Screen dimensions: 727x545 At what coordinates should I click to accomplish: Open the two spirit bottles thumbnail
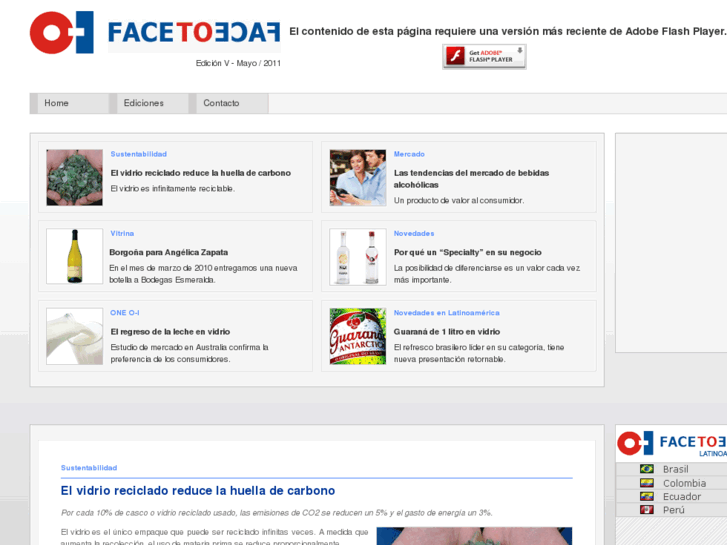click(x=357, y=256)
